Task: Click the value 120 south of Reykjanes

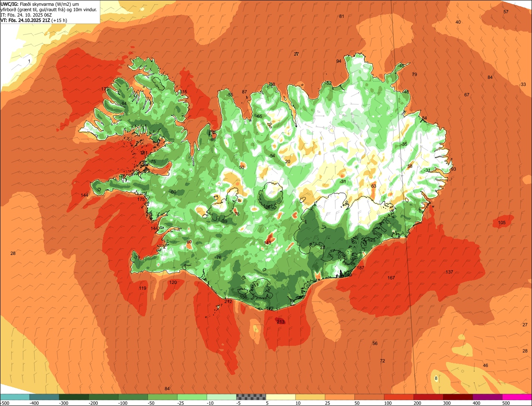Action: coord(173,282)
